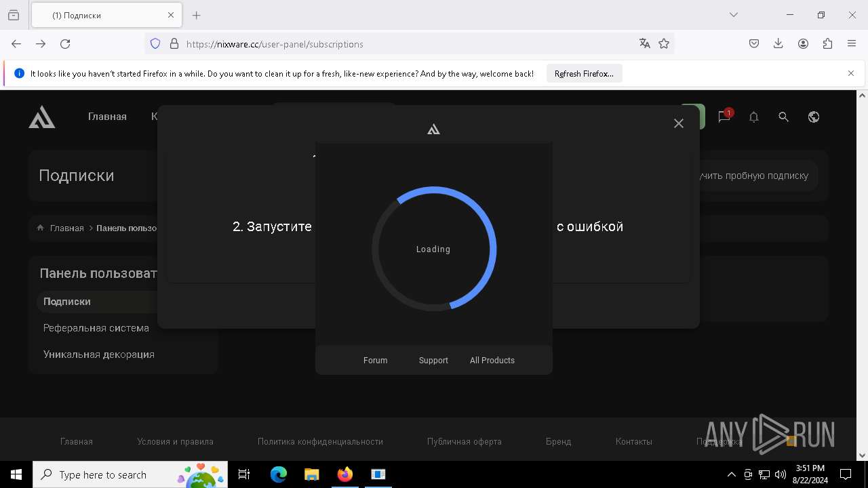
Task: Click Refresh Firefox button
Action: 584,74
